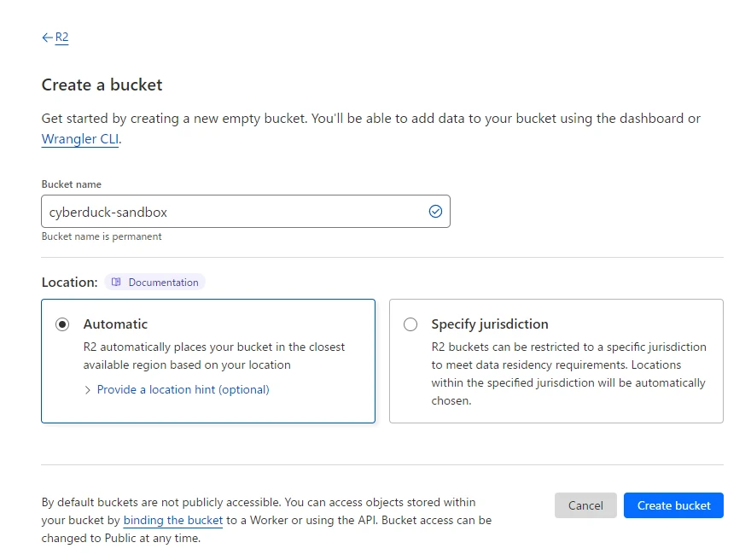Viewport: 751px width, 560px height.
Task: Open the Documentation link next to Location
Action: pos(154,283)
